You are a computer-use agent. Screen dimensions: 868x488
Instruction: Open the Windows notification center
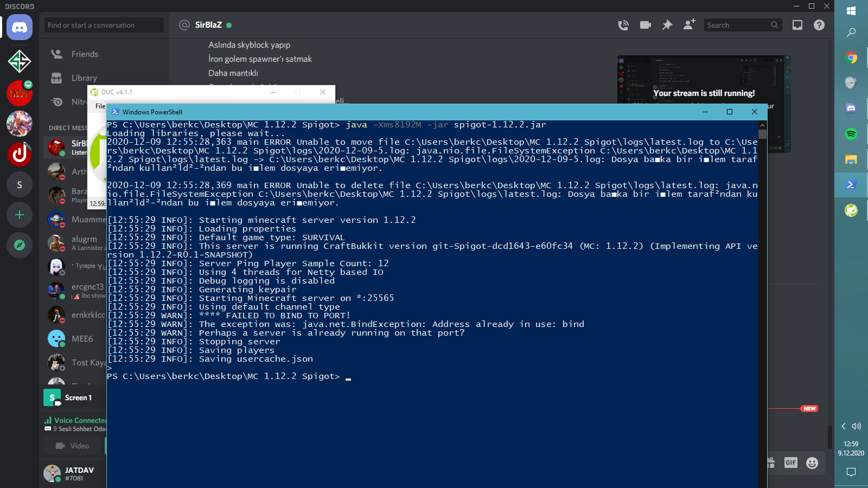tap(851, 472)
